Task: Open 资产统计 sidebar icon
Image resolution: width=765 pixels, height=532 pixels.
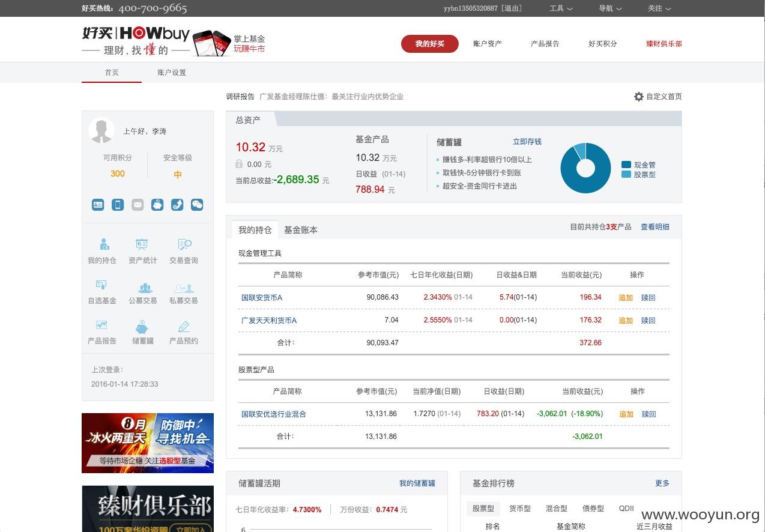Action: coord(142,244)
